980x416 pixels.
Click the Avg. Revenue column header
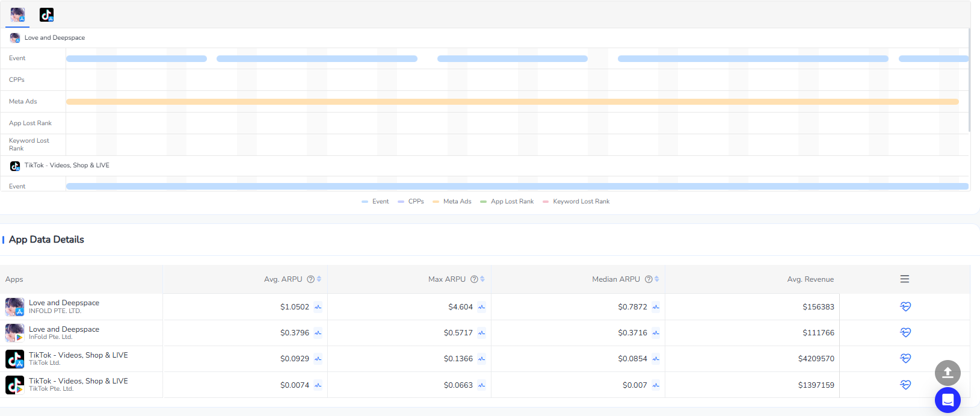pyautogui.click(x=810, y=279)
